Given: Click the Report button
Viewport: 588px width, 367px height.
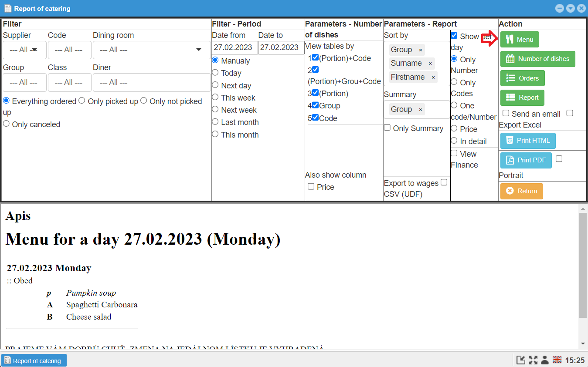Looking at the screenshot, I should coord(522,98).
